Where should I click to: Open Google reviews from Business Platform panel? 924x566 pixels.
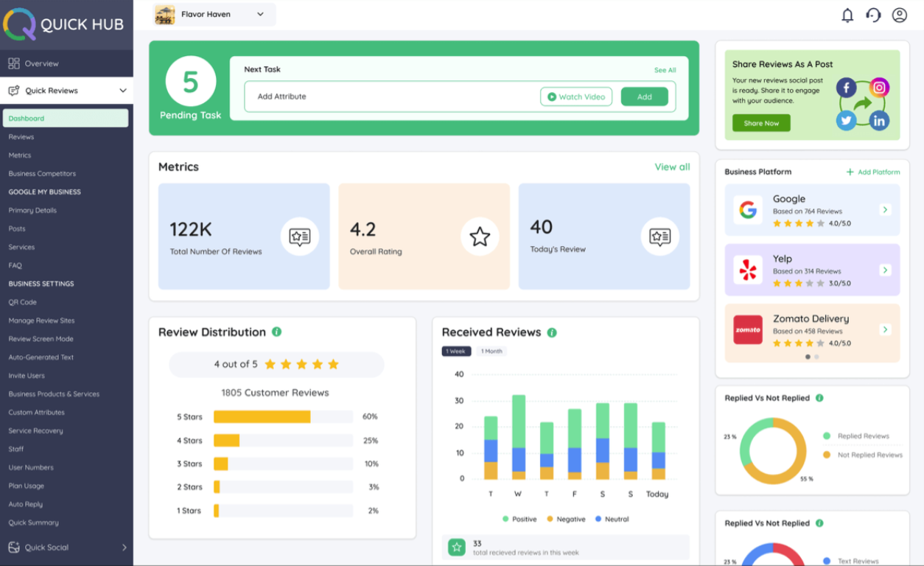885,209
